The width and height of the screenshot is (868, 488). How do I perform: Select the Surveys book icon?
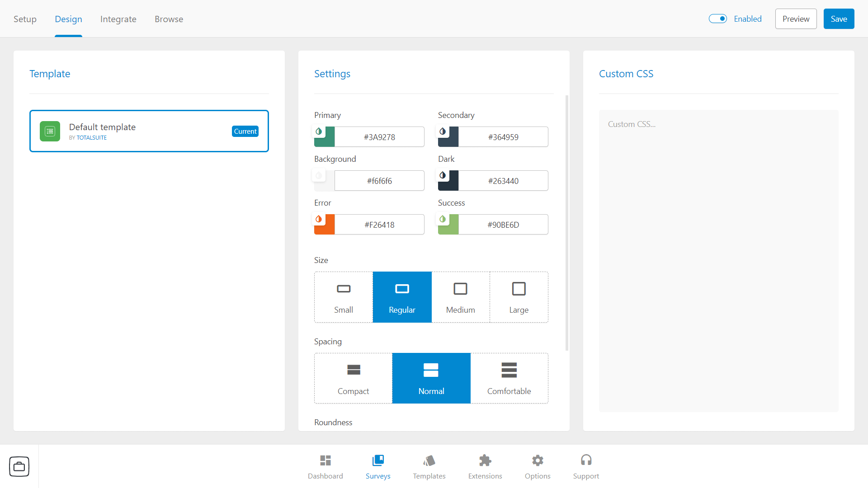378,460
